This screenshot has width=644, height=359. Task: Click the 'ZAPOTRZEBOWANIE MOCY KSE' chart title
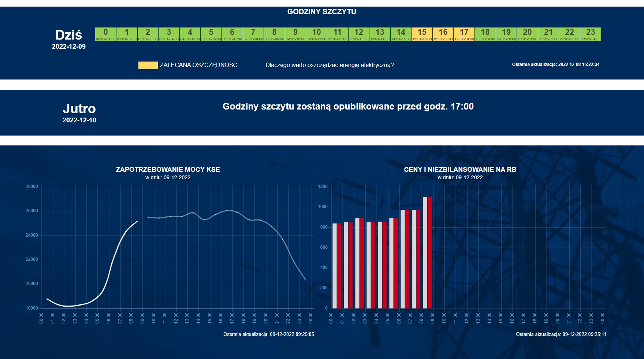(168, 170)
